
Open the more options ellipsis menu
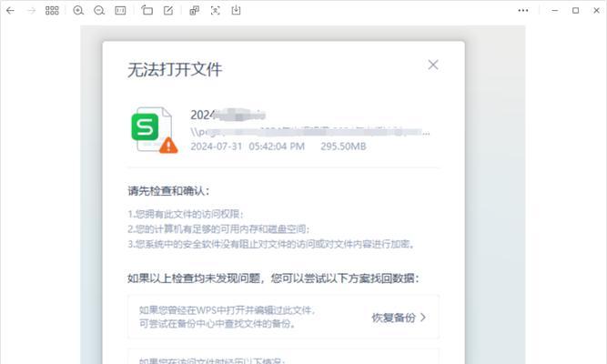[x=523, y=10]
